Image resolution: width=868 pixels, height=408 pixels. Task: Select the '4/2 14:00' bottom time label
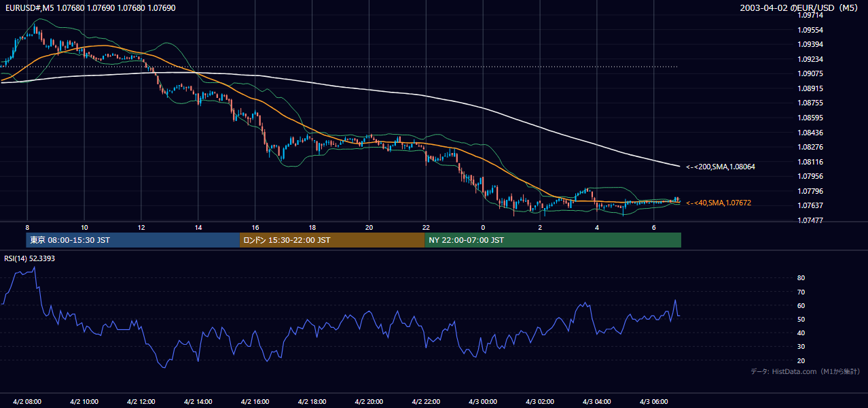click(x=198, y=401)
